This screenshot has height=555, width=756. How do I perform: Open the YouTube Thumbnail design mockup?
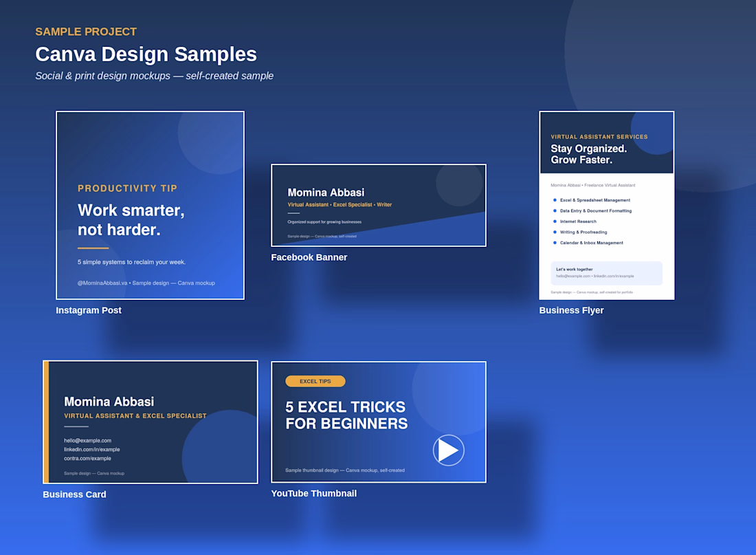coord(379,422)
